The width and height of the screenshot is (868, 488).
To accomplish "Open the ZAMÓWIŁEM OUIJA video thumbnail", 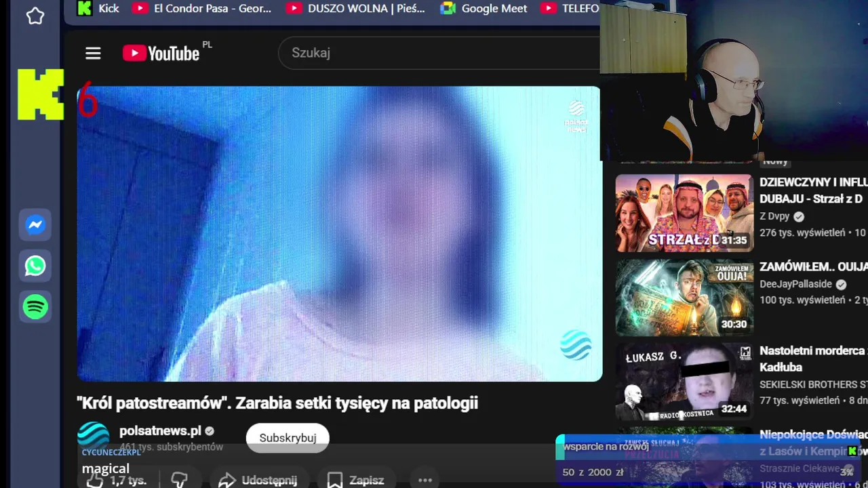I will (684, 298).
